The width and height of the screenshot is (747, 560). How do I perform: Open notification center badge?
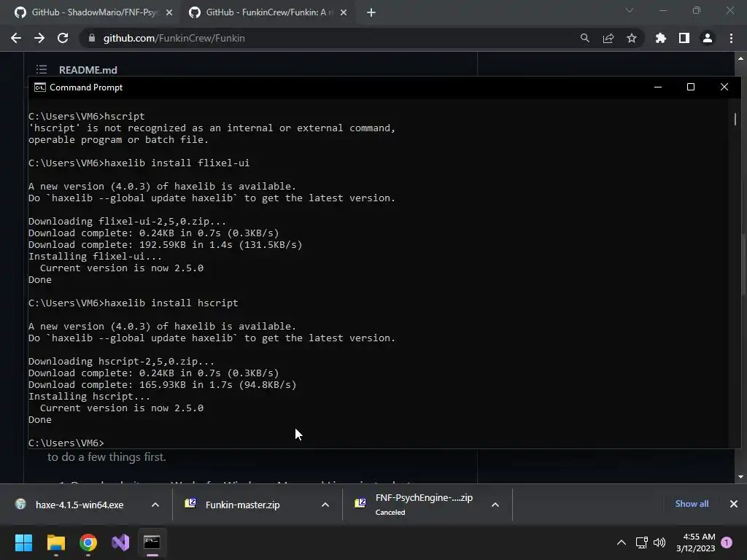tap(727, 542)
